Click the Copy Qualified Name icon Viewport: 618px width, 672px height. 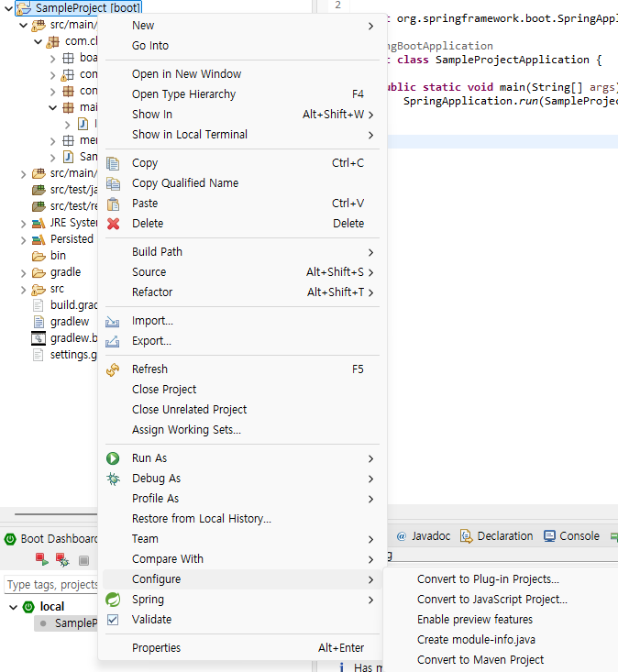point(113,183)
